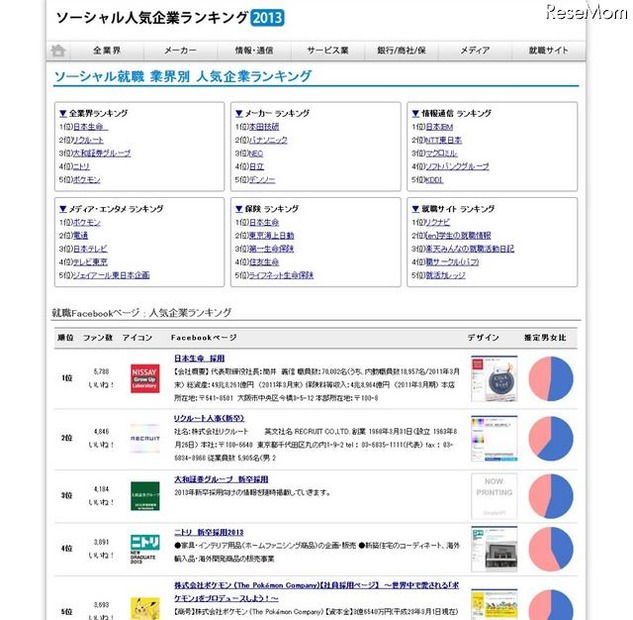The image size is (633, 620).
Task: View ニトリ page design thumbnail
Action: click(x=494, y=549)
